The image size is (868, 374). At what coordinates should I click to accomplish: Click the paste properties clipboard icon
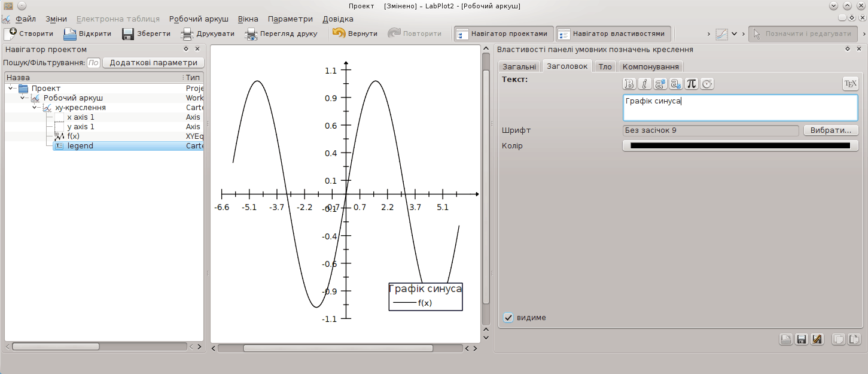coord(854,339)
